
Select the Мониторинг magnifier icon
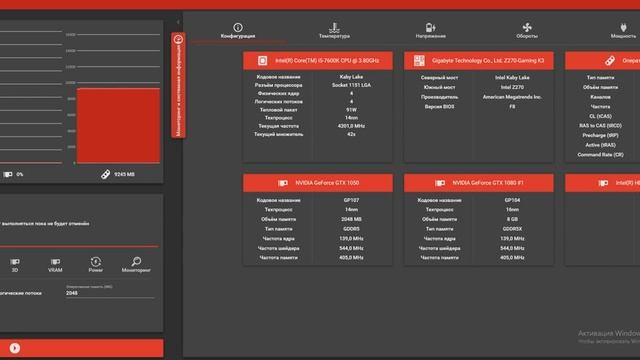click(136, 264)
